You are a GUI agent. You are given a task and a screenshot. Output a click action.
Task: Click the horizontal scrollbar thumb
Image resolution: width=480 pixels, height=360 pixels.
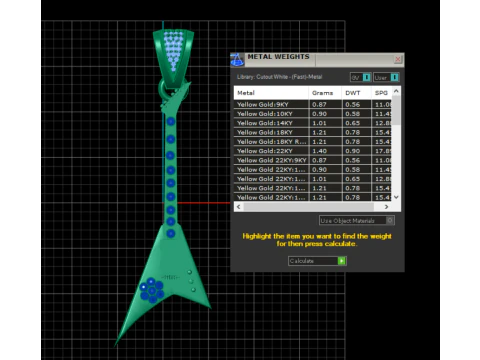[x=309, y=207]
